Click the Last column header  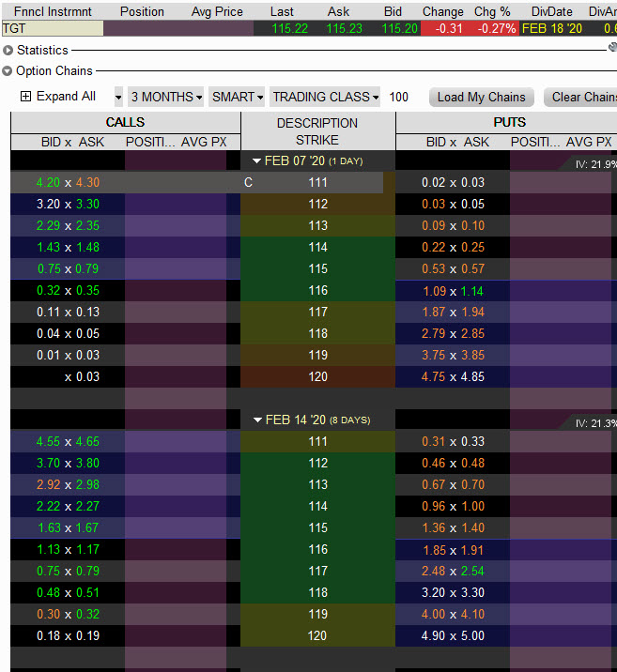click(282, 11)
